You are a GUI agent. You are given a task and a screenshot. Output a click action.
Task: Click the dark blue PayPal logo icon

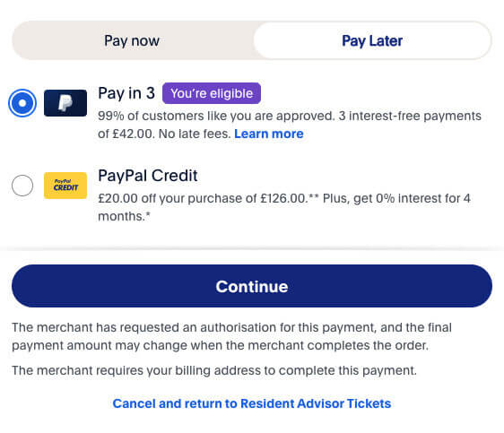pyautogui.click(x=65, y=103)
